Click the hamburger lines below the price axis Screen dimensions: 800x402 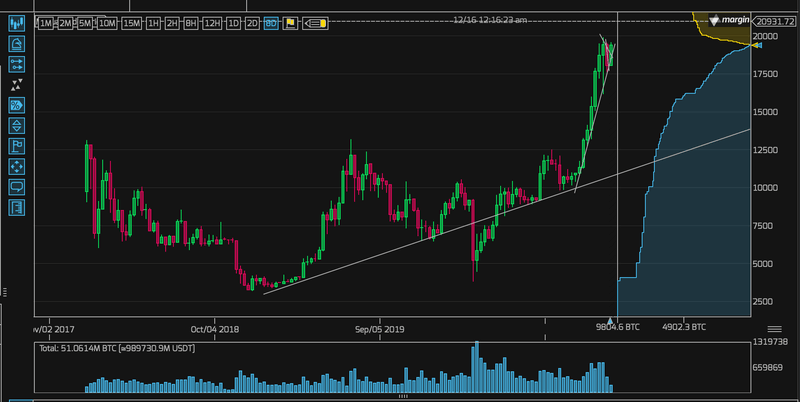click(x=774, y=329)
